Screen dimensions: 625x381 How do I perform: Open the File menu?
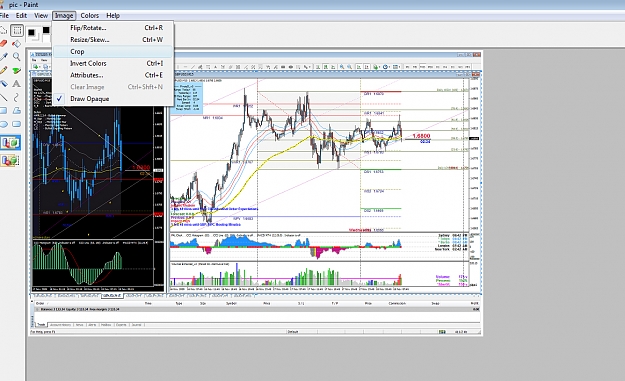click(x=4, y=16)
